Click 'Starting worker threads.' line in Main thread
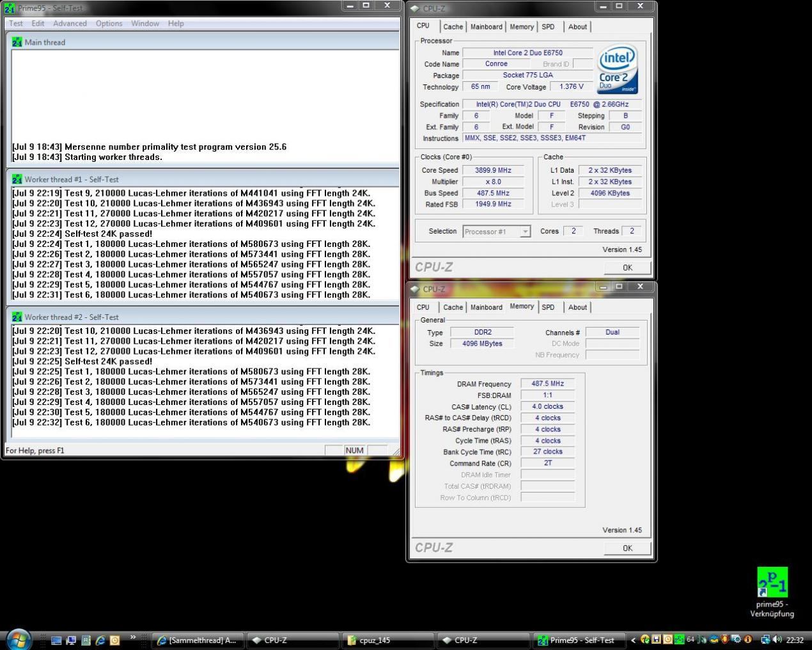 pyautogui.click(x=113, y=157)
